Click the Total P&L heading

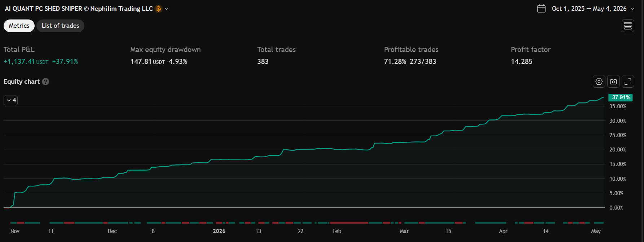[19, 50]
